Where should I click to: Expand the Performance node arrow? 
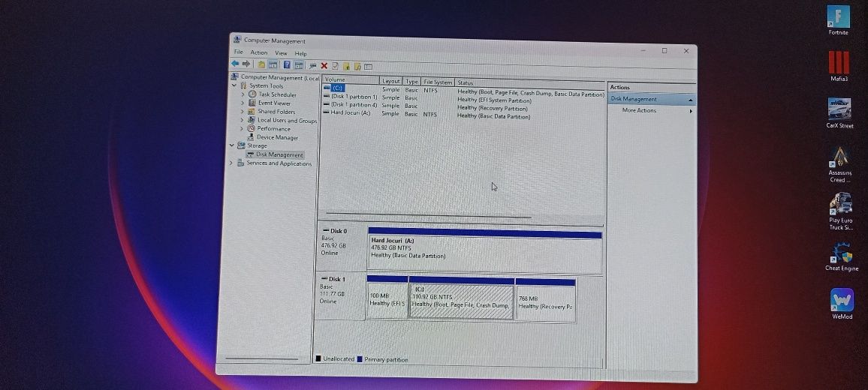coord(241,129)
